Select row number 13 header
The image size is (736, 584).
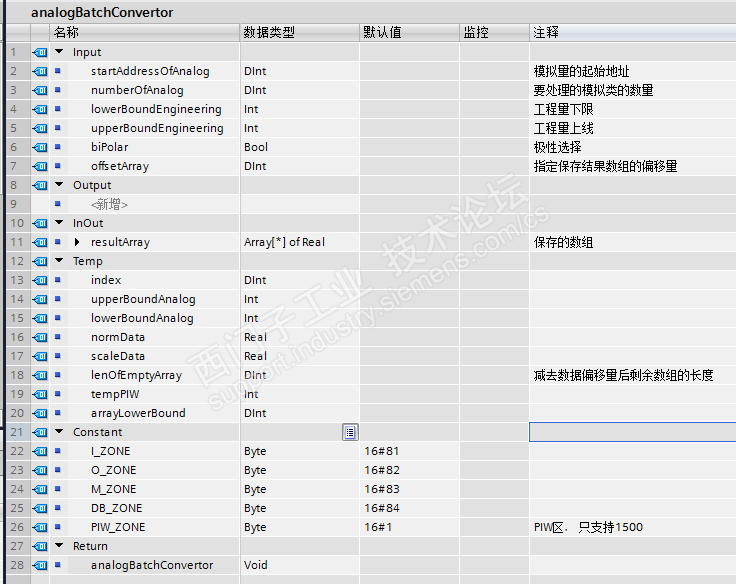tap(17, 280)
